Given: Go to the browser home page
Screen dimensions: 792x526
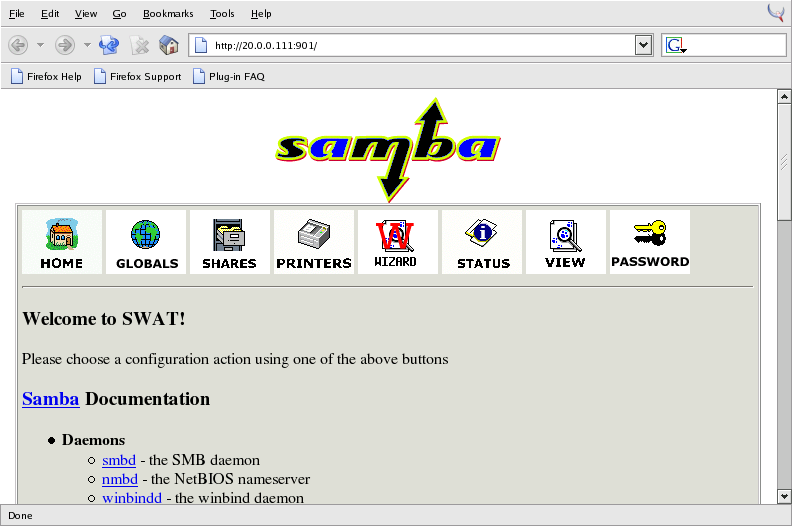Looking at the screenshot, I should point(169,45).
